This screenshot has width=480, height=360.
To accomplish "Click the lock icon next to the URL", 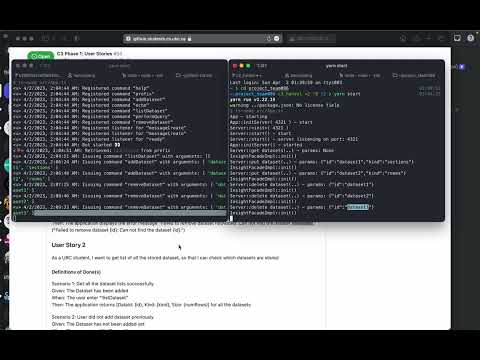I will 190,39.
